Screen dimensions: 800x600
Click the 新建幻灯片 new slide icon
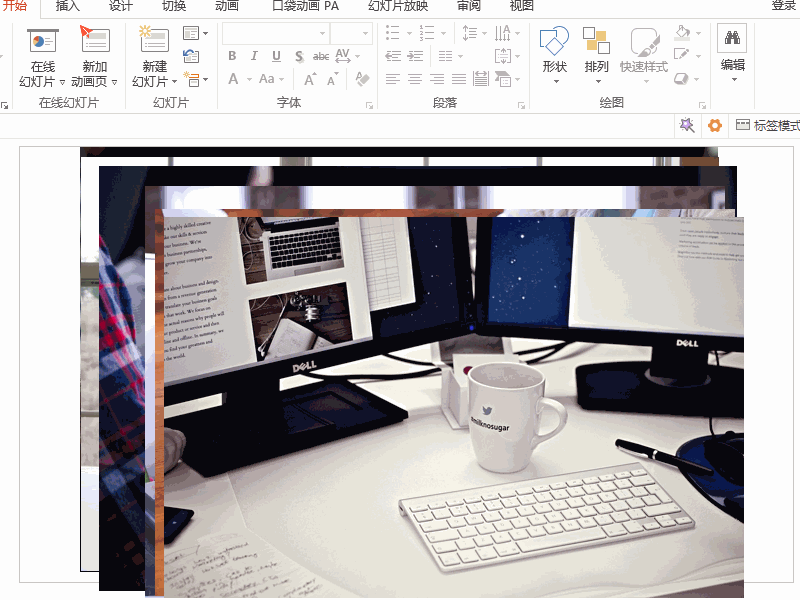(154, 41)
